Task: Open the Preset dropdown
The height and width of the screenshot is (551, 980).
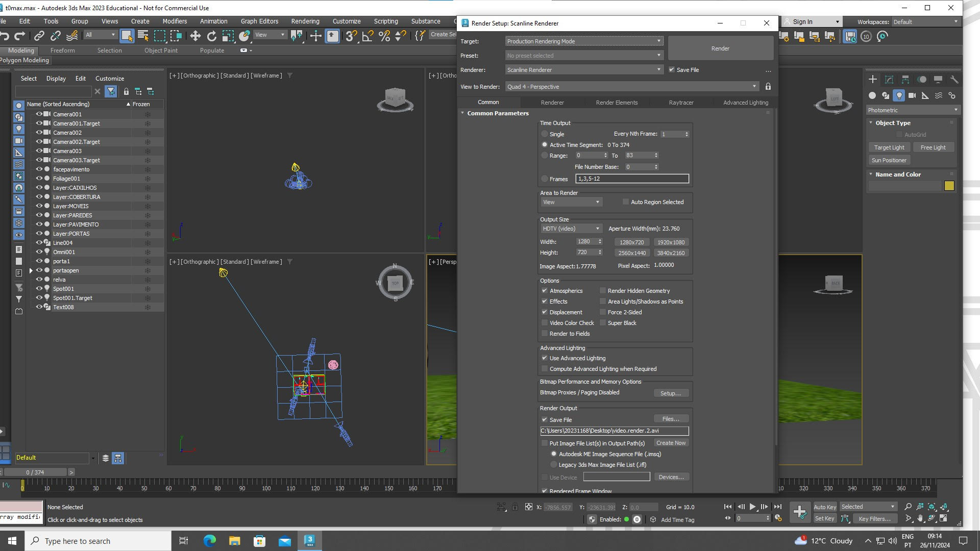Action: tap(584, 56)
